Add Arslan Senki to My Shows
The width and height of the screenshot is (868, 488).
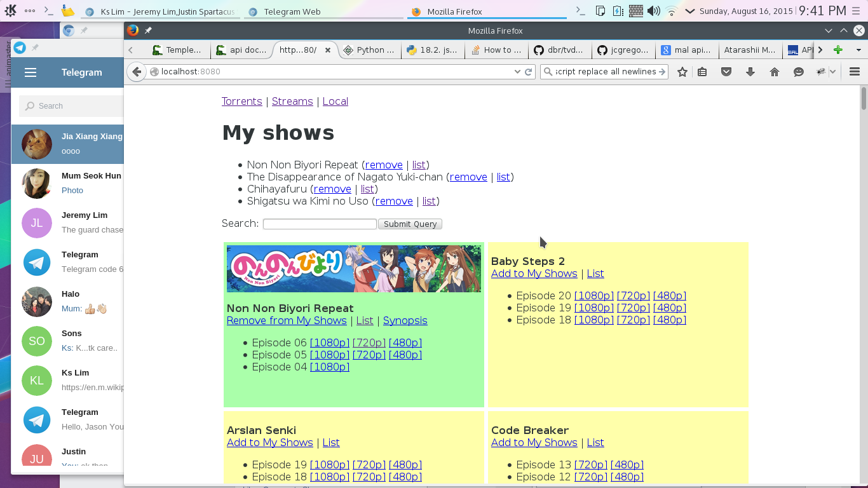point(270,442)
